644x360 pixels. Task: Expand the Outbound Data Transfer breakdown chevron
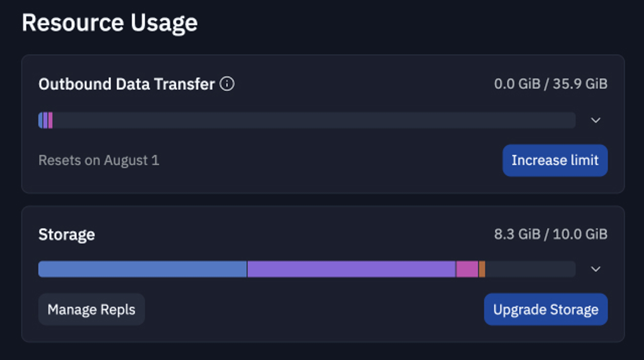tap(596, 120)
